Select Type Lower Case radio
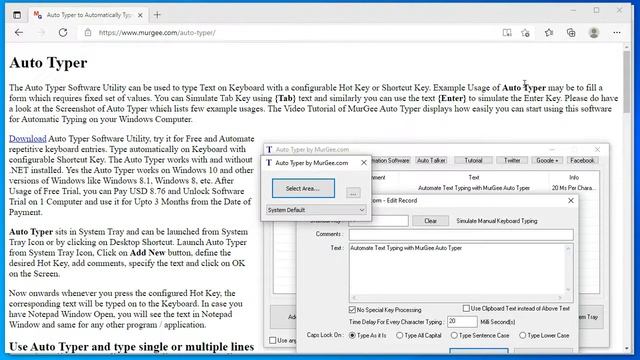Image resolution: width=640 pixels, height=360 pixels. (522, 335)
